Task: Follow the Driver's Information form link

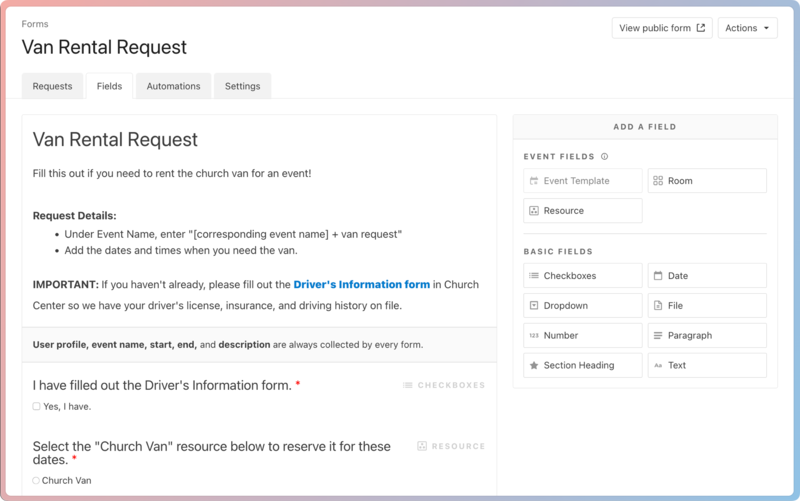Action: 362,284
